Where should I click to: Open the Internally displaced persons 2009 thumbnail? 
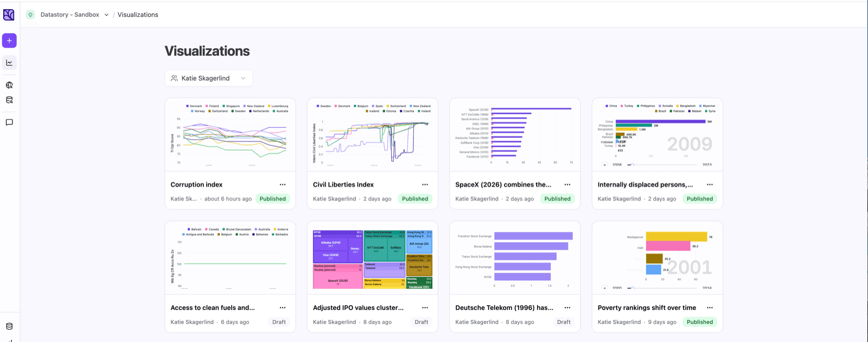(658, 134)
